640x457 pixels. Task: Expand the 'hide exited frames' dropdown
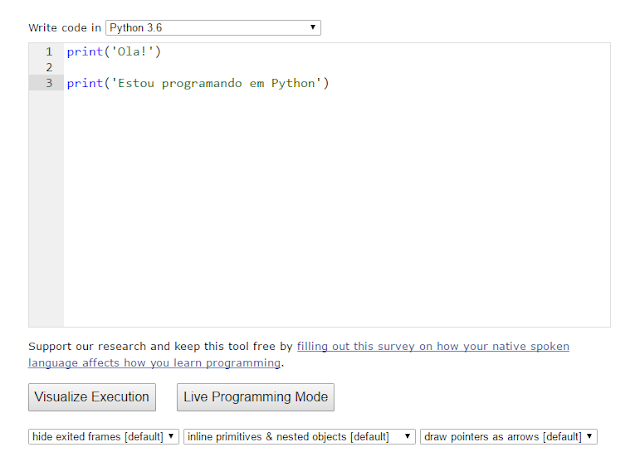104,436
